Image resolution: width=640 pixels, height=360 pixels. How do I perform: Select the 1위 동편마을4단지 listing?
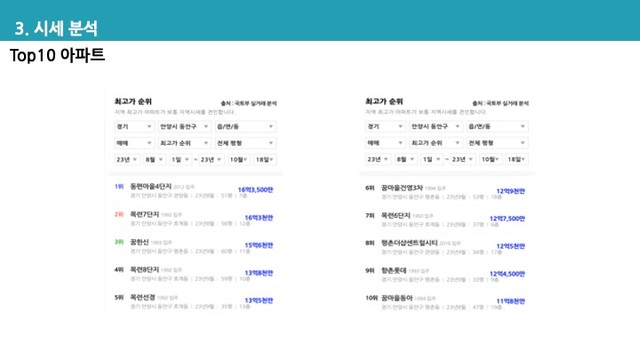[194, 191]
